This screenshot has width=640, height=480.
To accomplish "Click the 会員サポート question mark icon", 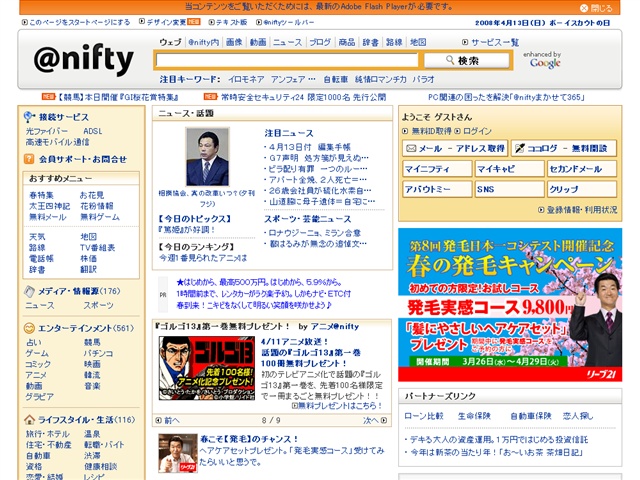I will [x=29, y=159].
